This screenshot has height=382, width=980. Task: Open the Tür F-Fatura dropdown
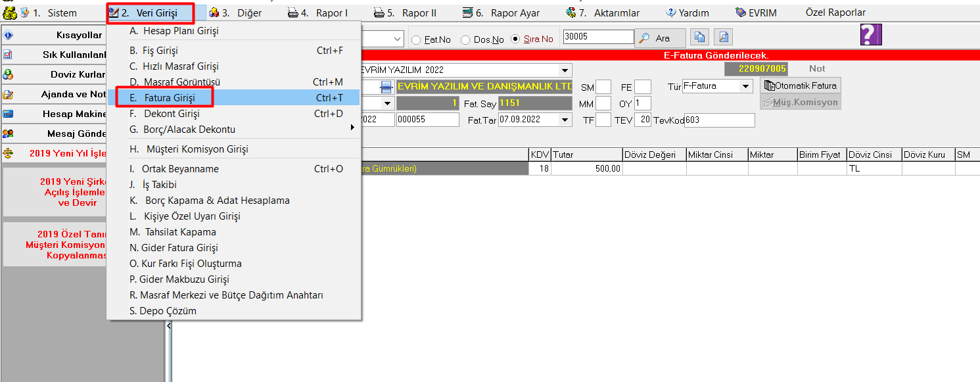[745, 86]
